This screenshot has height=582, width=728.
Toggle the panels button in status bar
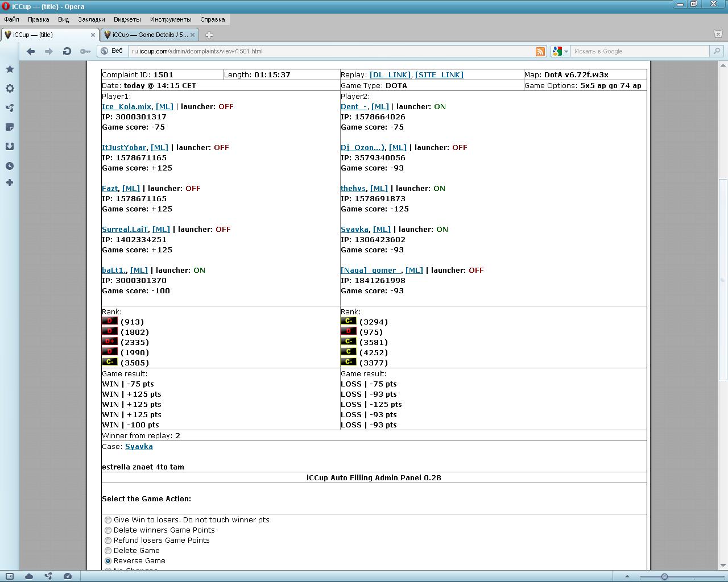click(10, 576)
